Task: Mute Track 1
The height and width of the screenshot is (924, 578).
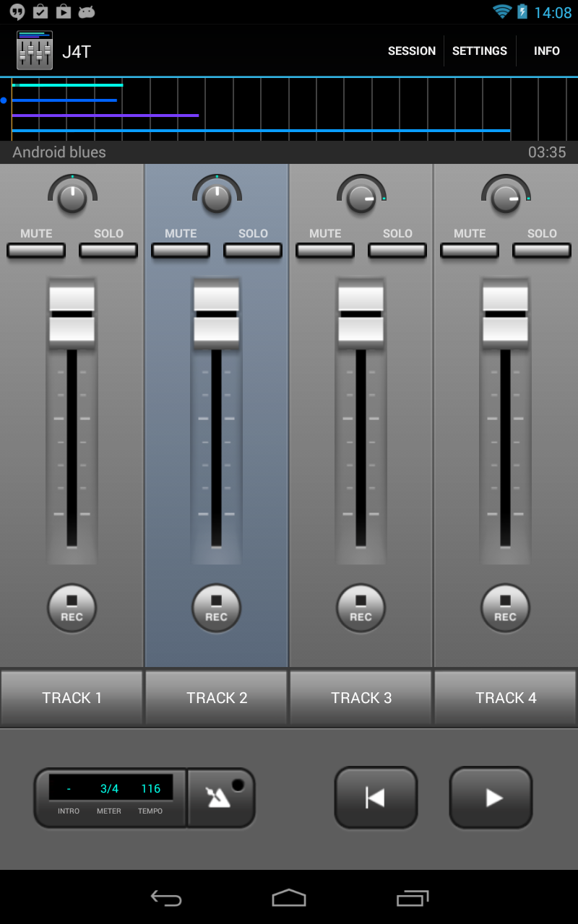Action: (x=36, y=250)
